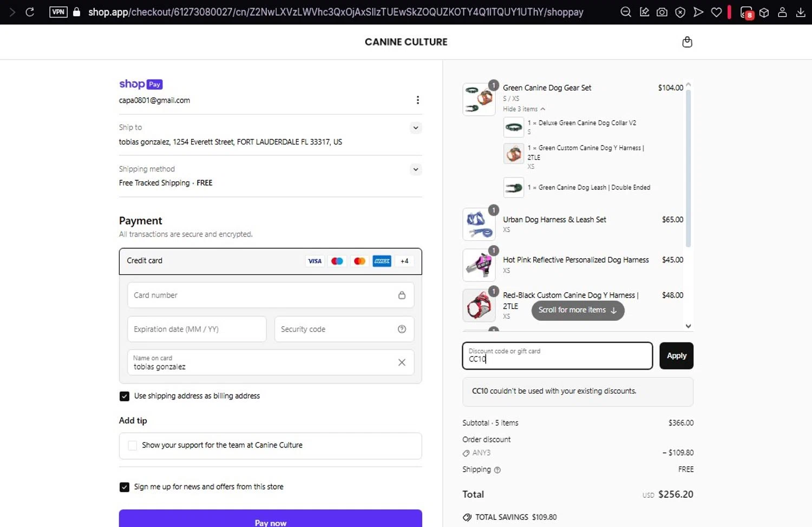
Task: Click the Green Custom Y Harness sub-item thumbnail
Action: click(x=514, y=154)
